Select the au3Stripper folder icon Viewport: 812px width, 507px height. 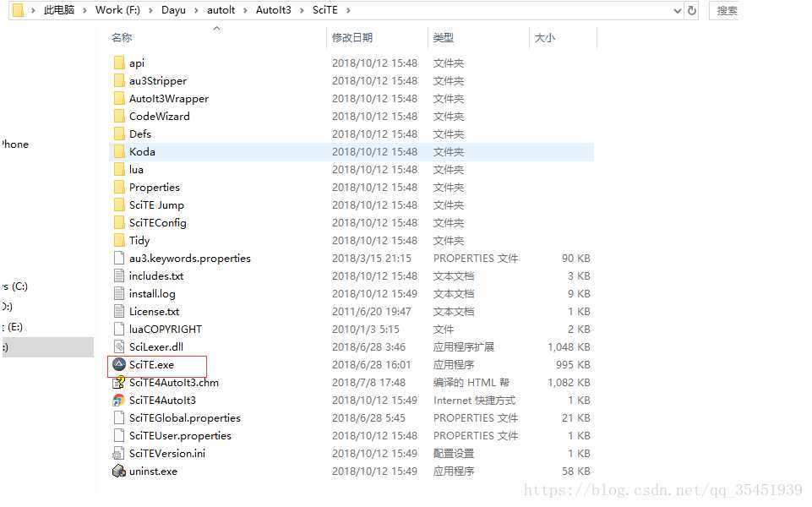[119, 81]
